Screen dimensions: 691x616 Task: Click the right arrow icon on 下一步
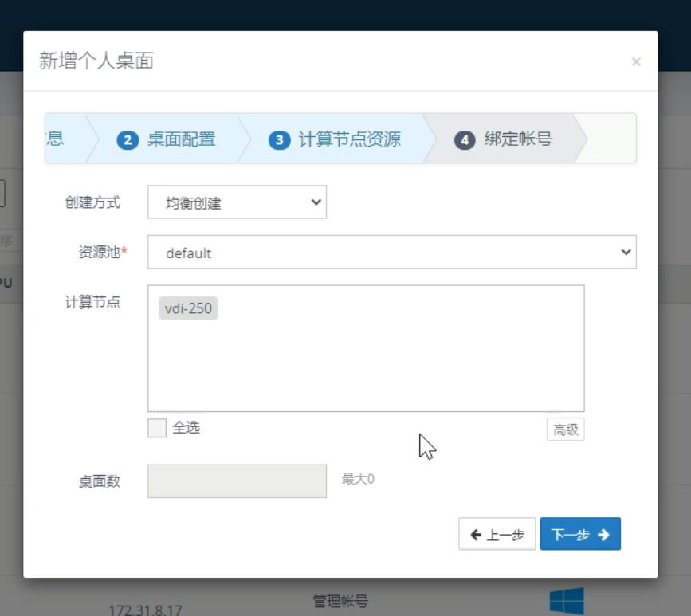tap(603, 535)
